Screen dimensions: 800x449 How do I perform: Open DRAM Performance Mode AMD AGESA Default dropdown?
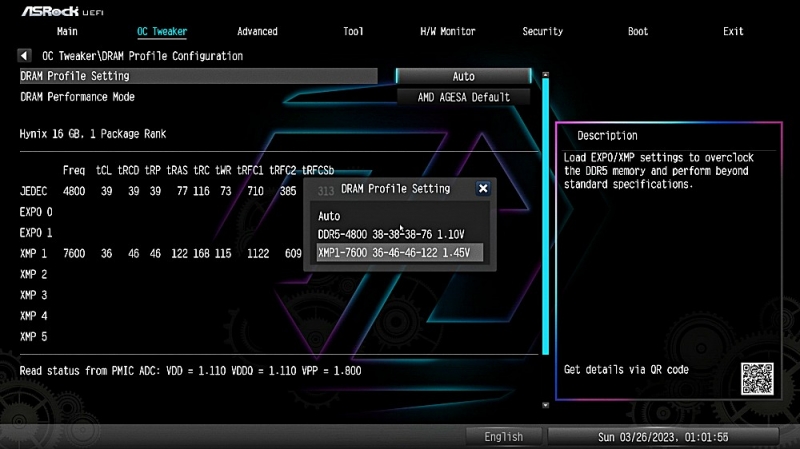pos(463,97)
